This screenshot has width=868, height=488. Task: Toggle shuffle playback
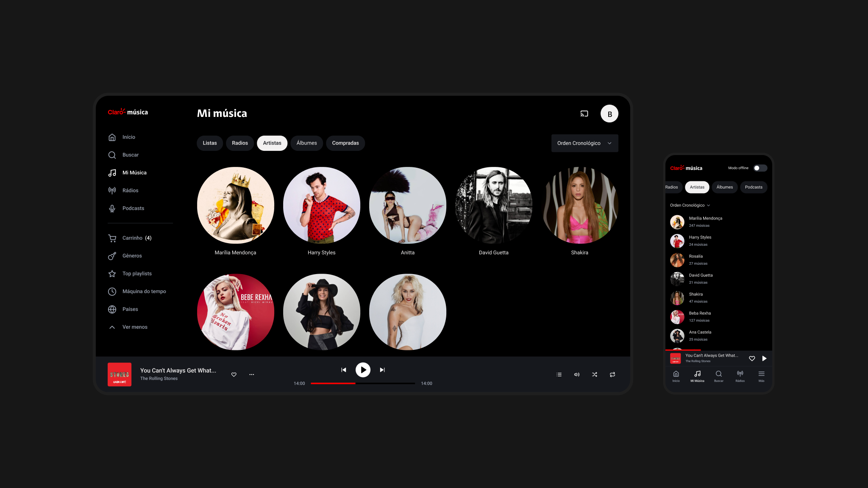[x=595, y=374]
